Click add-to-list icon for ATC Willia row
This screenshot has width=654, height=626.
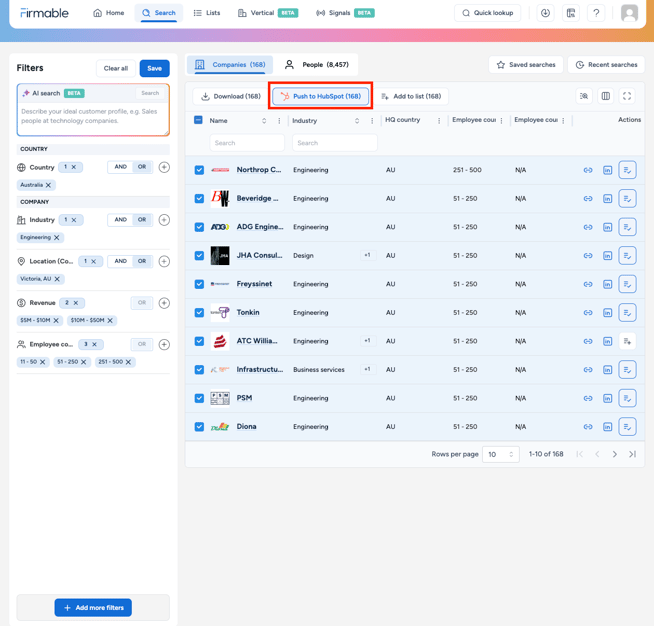click(627, 341)
